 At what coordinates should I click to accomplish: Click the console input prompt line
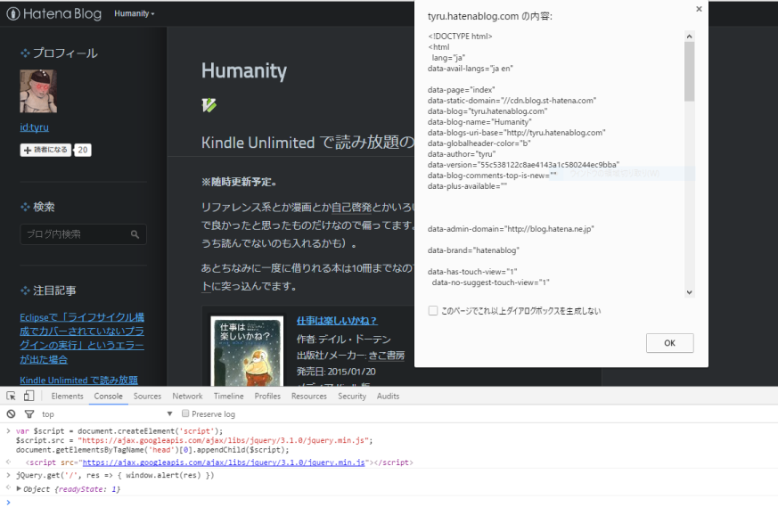(389, 503)
